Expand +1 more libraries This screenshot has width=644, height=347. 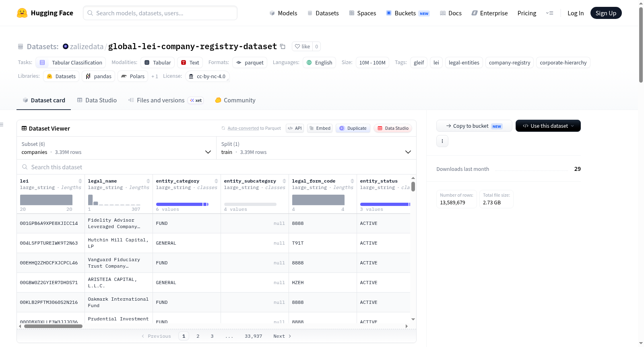(155, 76)
